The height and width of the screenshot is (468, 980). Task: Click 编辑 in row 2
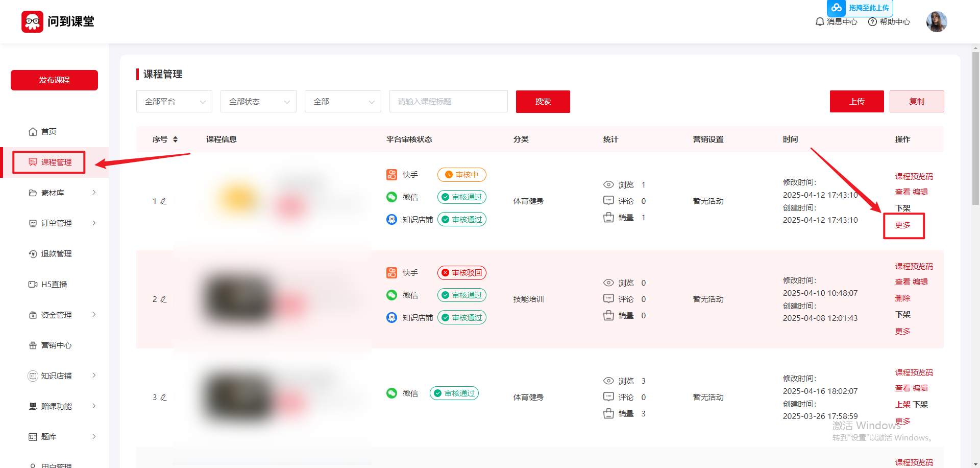[x=920, y=282]
